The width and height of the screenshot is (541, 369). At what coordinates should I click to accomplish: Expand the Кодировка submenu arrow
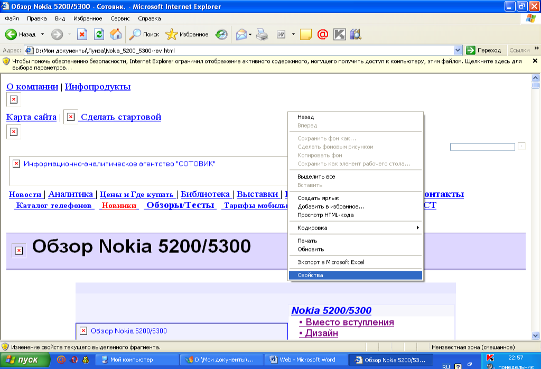pos(417,227)
